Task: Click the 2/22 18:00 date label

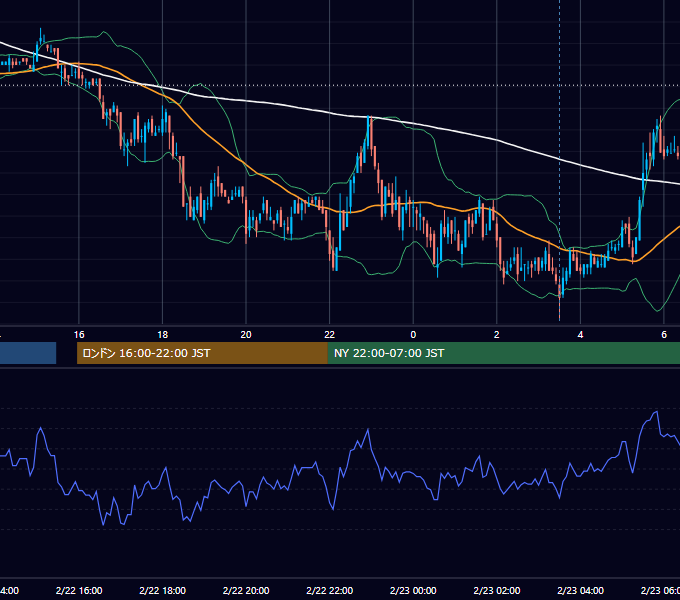Action: [x=163, y=590]
